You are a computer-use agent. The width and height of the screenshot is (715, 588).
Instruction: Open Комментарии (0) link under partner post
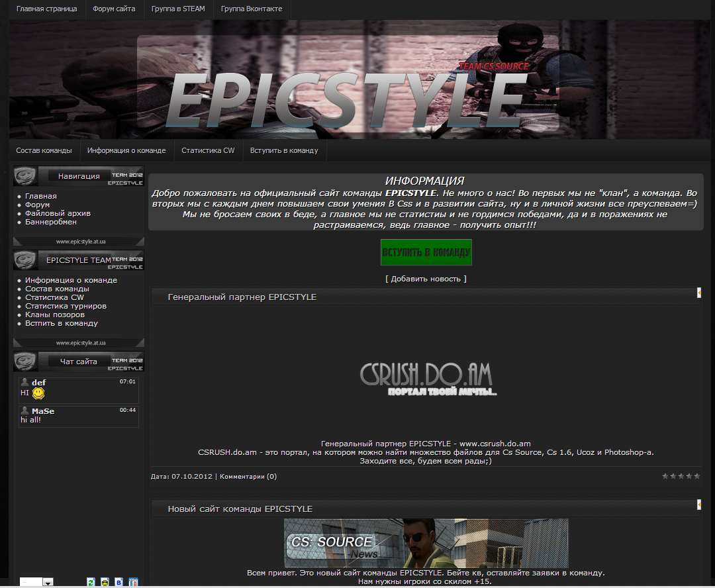(248, 476)
